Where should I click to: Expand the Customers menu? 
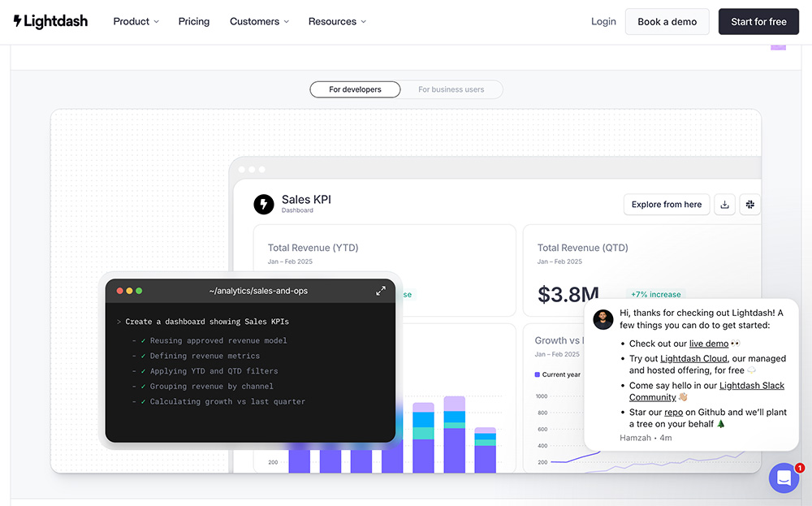260,21
